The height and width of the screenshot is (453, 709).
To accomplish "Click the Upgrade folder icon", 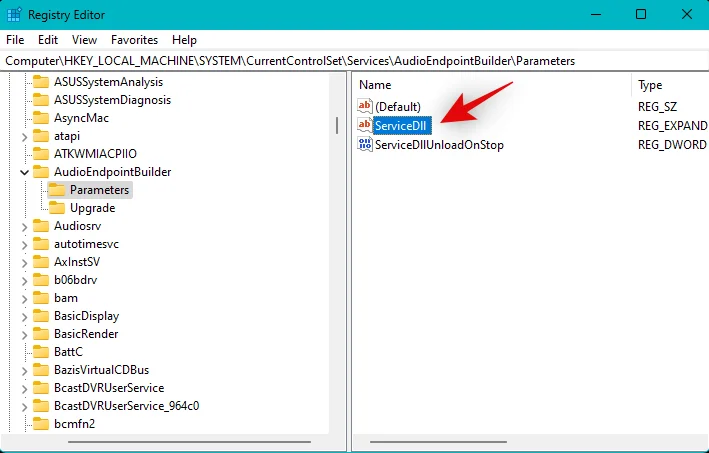I will [57, 208].
